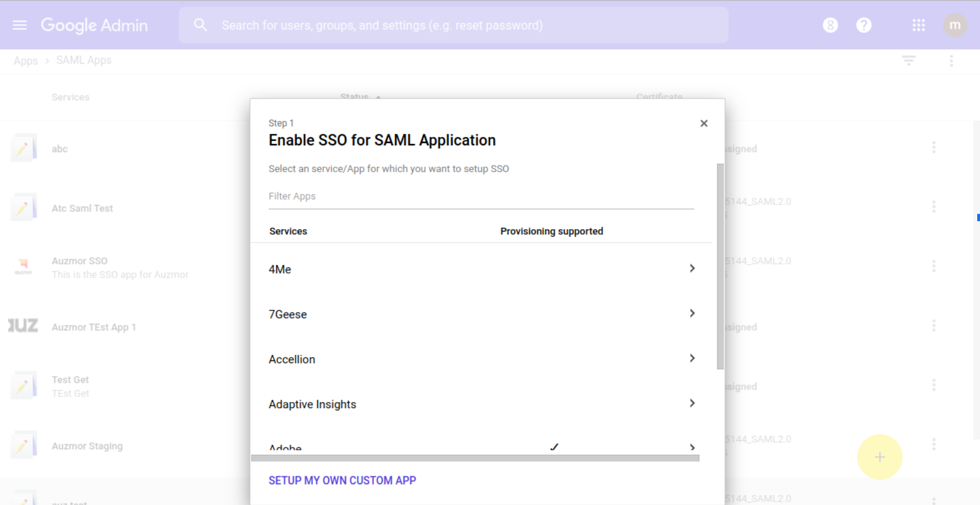Click the Test Get app icon

pyautogui.click(x=23, y=386)
